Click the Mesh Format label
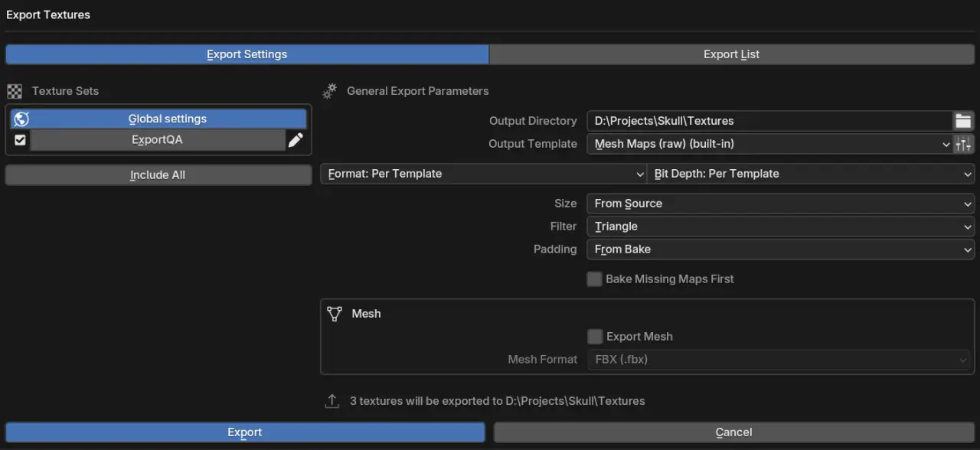 [543, 360]
